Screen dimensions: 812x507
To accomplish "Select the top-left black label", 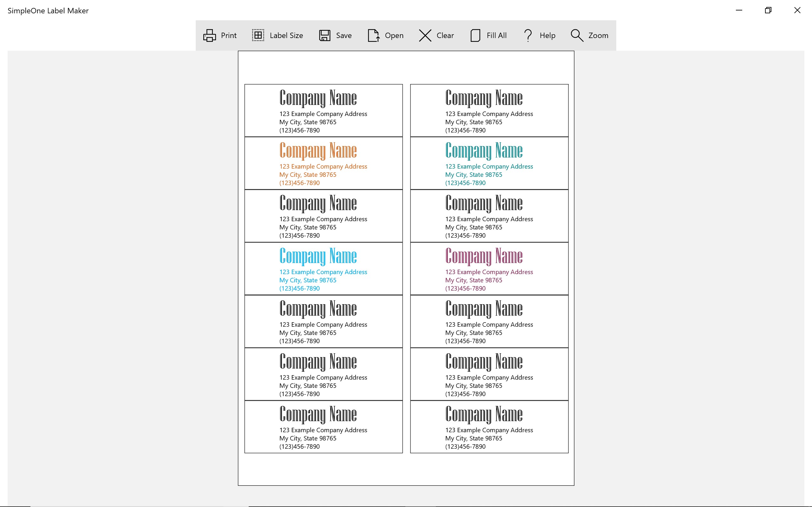I will pyautogui.click(x=324, y=110).
